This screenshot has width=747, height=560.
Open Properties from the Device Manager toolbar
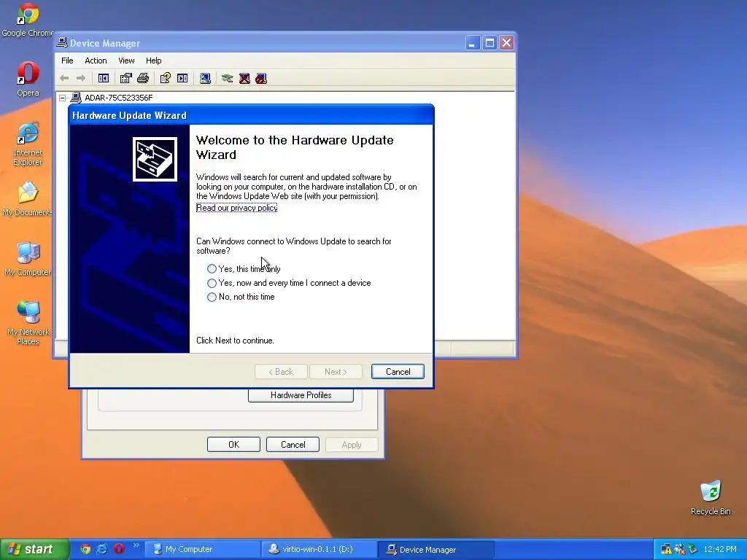tap(125, 78)
